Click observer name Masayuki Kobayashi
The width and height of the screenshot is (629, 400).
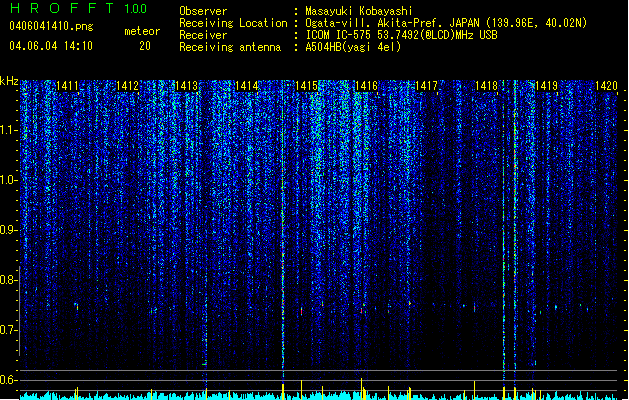click(x=359, y=11)
